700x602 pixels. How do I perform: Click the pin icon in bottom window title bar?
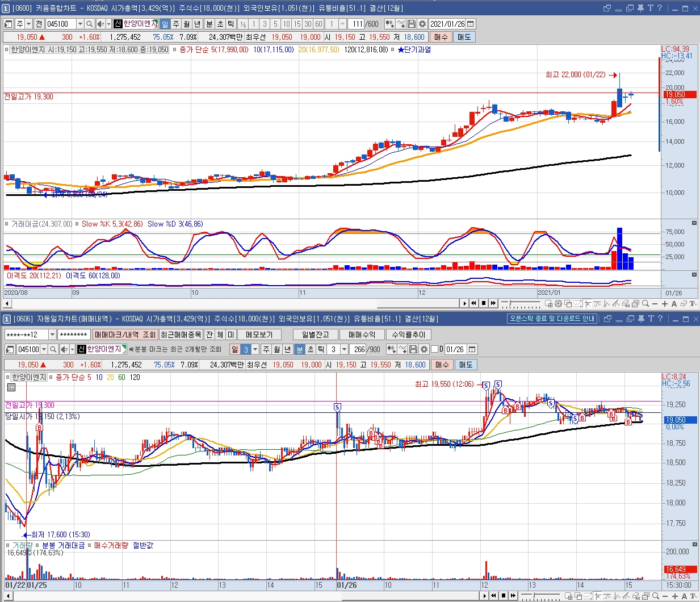pyautogui.click(x=641, y=319)
